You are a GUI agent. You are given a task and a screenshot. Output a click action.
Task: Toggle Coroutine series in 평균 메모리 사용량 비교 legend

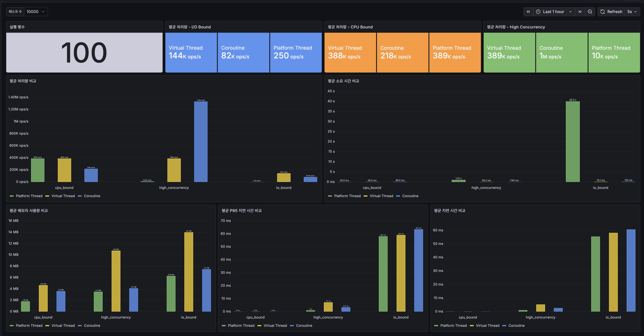92,325
